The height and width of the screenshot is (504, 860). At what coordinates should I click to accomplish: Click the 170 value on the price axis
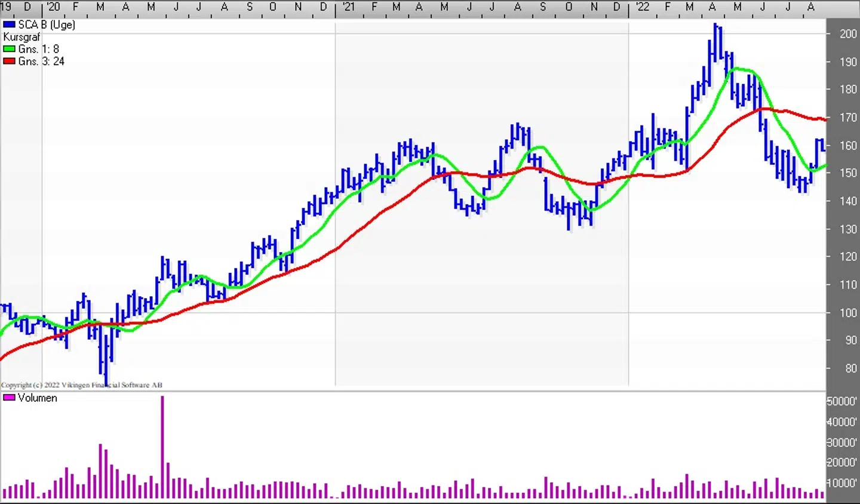848,117
